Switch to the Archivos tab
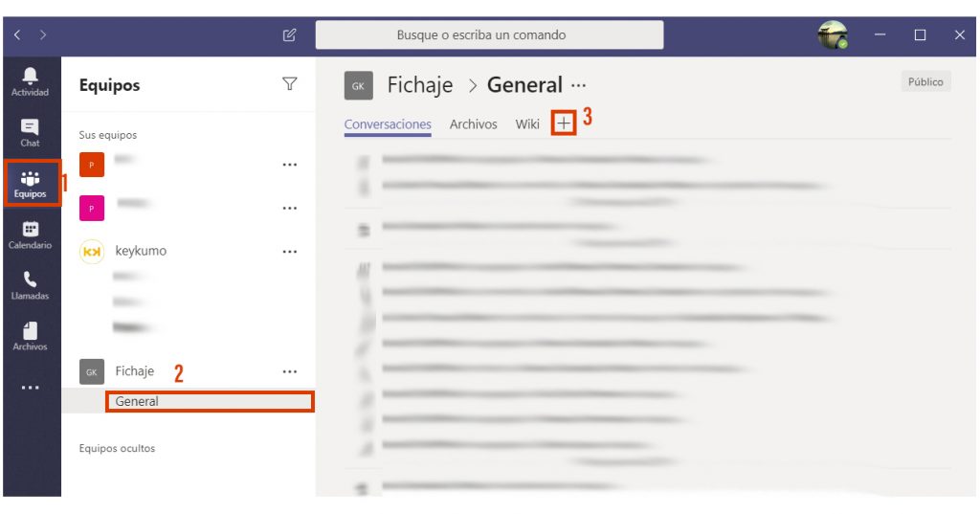 click(473, 123)
